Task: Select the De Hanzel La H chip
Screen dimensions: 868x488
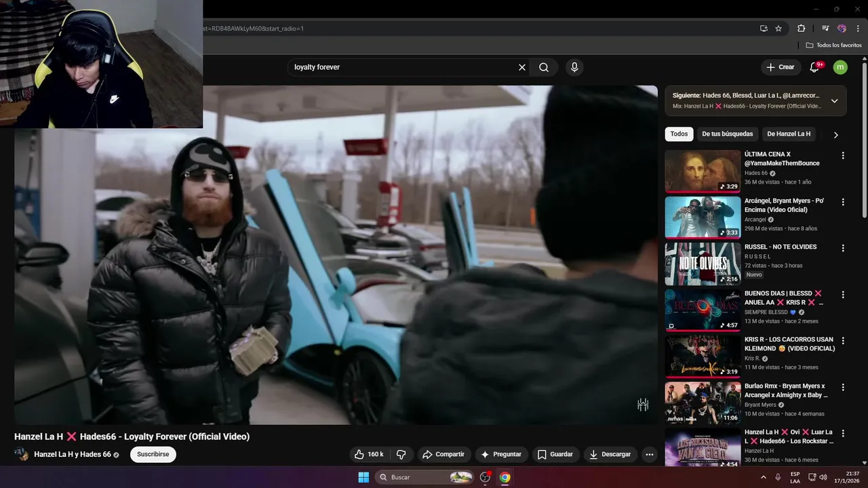Action: (789, 134)
